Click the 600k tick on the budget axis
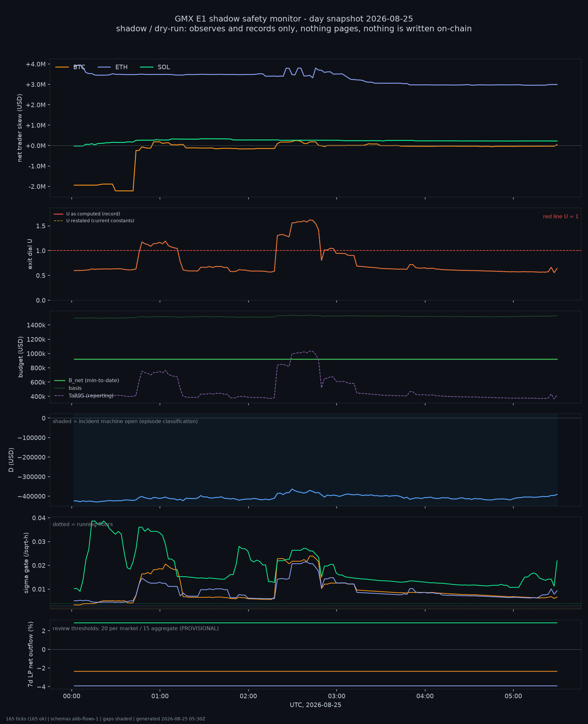Viewport: 588px width, 724px height. click(x=37, y=382)
